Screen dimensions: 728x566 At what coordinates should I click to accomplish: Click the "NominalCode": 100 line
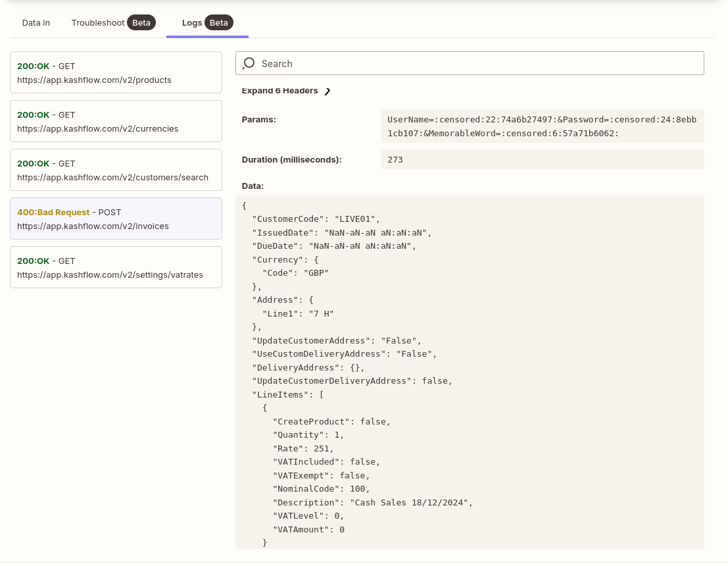click(322, 489)
